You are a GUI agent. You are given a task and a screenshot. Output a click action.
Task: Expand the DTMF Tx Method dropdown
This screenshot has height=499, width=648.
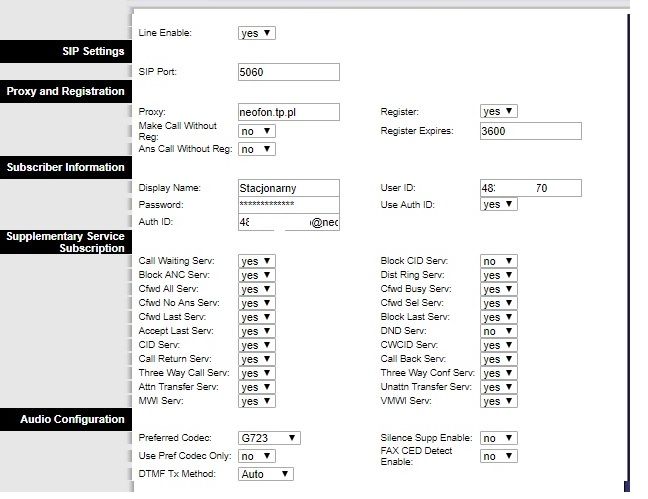[x=266, y=474]
